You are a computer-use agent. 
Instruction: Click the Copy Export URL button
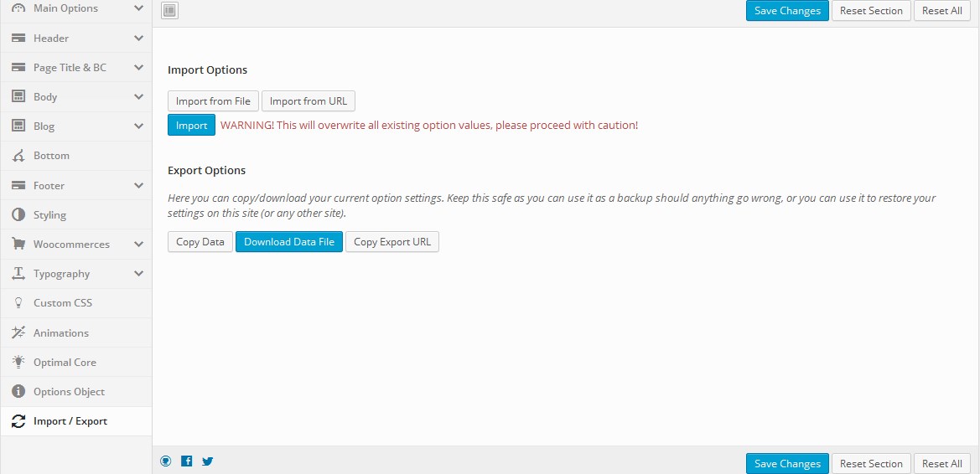391,242
